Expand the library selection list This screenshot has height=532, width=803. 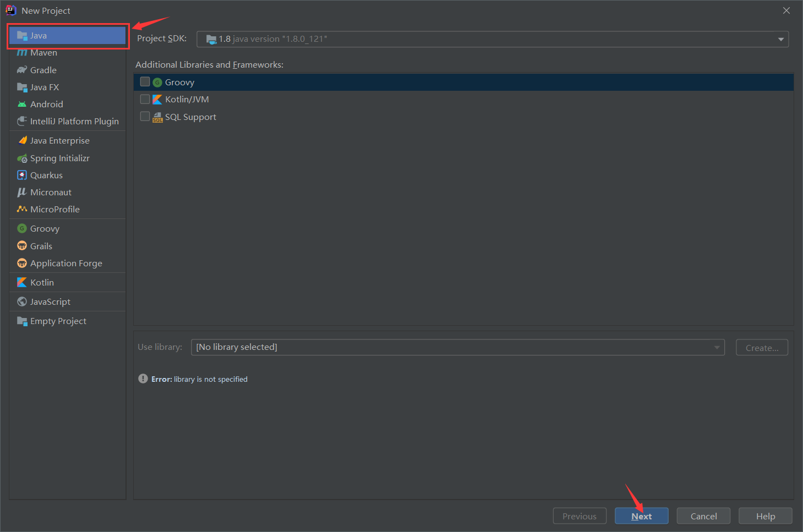tap(716, 347)
